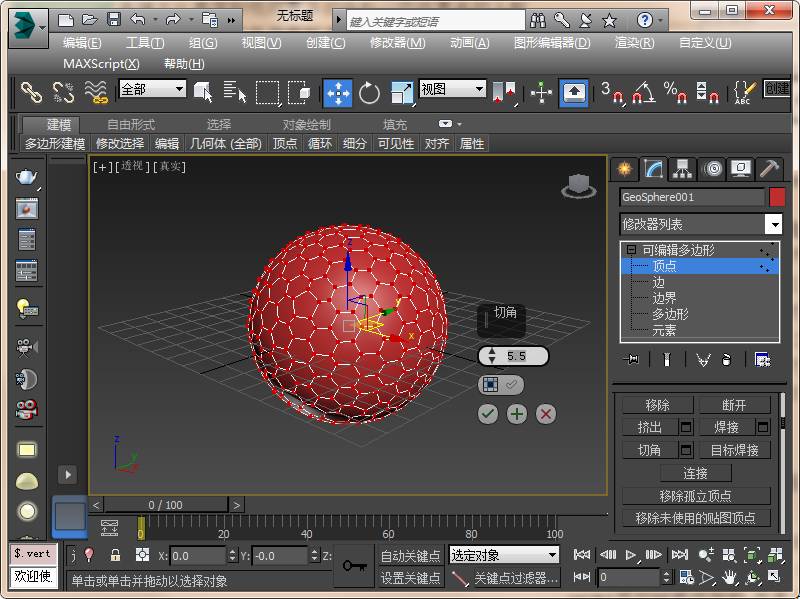The height and width of the screenshot is (599, 800).
Task: Toggle 自动关键点 auto key mode
Action: click(x=410, y=556)
